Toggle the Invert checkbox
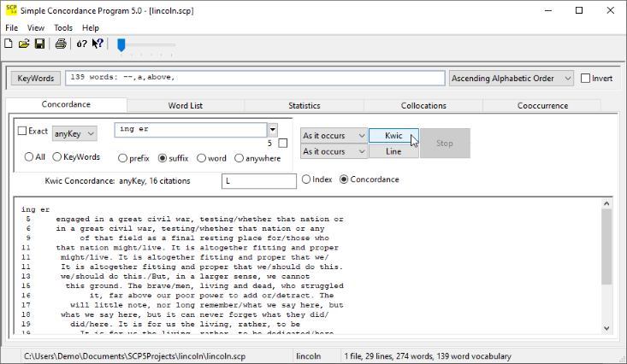 click(x=586, y=79)
